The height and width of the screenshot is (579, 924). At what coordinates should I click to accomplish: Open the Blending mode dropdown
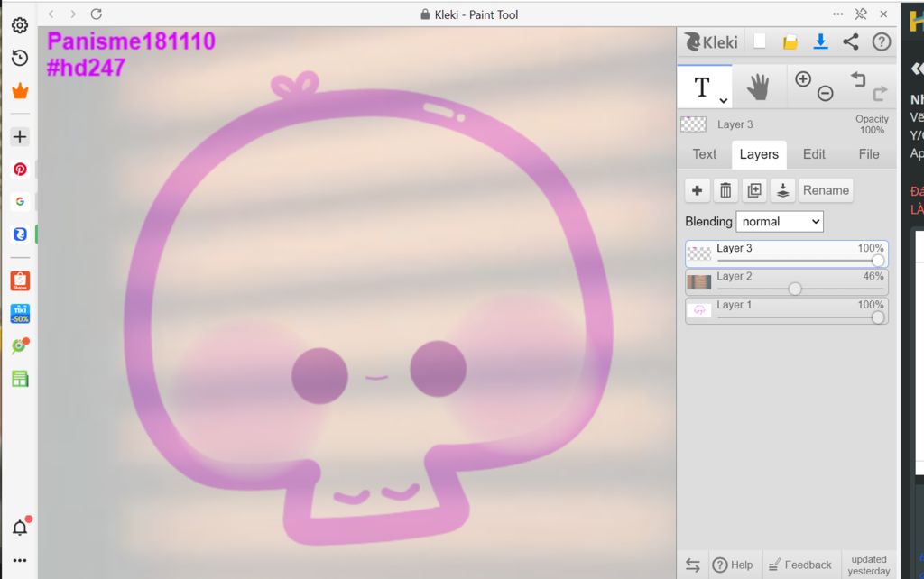pos(780,222)
